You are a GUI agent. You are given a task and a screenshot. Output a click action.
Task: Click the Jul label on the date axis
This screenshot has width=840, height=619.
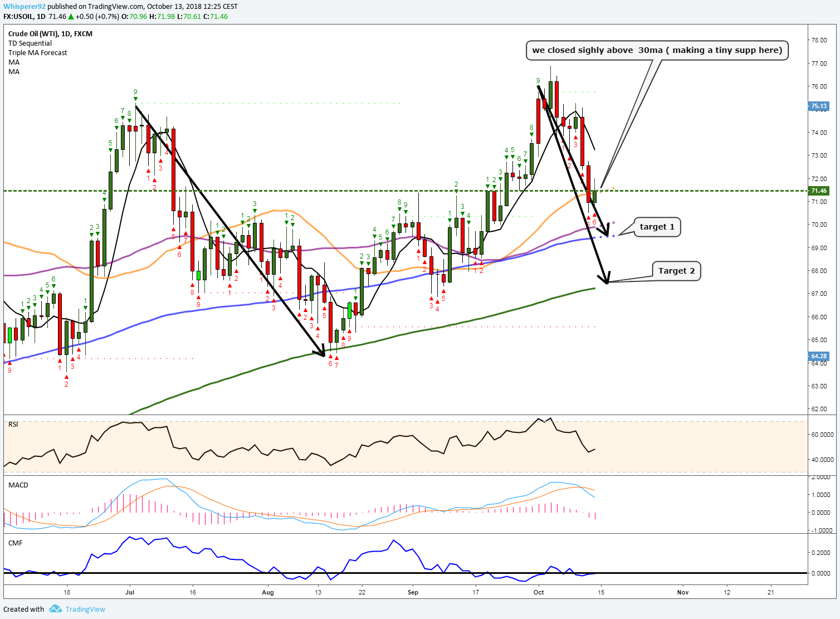130,592
